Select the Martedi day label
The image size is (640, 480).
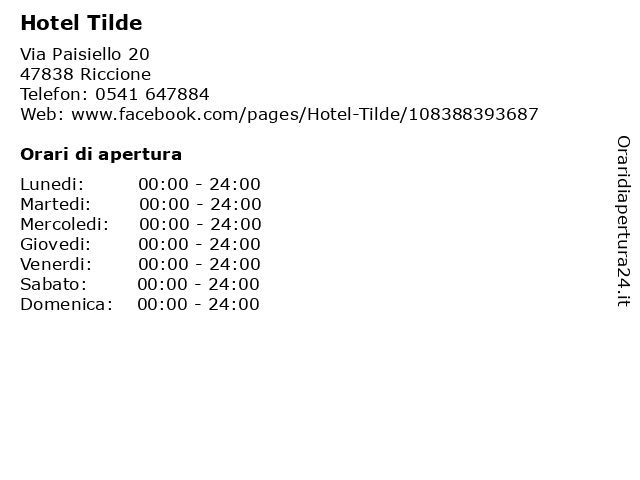[x=56, y=204]
